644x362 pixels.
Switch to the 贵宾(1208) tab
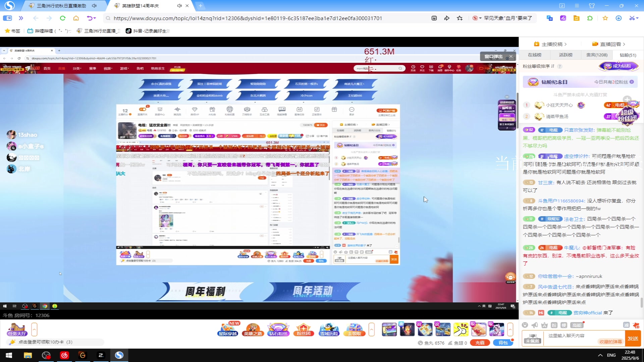597,55
